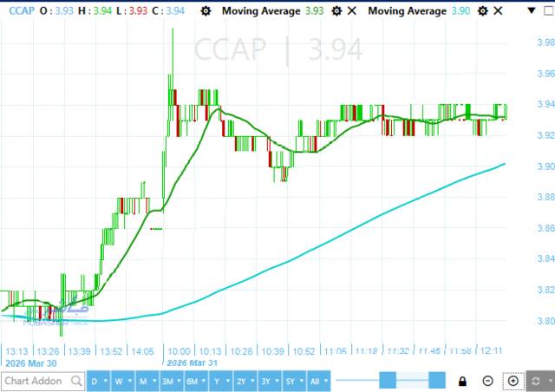Zoom out with the minus icon
Viewport: 555px width, 392px height.
488,381
